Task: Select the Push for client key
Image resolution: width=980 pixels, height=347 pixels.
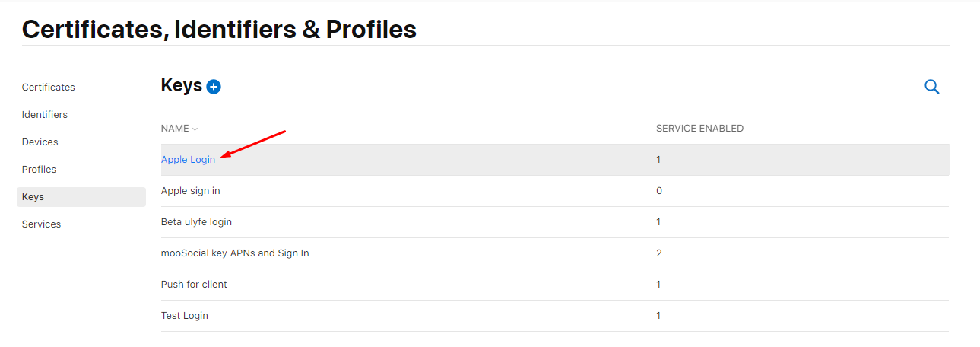Action: pos(194,285)
